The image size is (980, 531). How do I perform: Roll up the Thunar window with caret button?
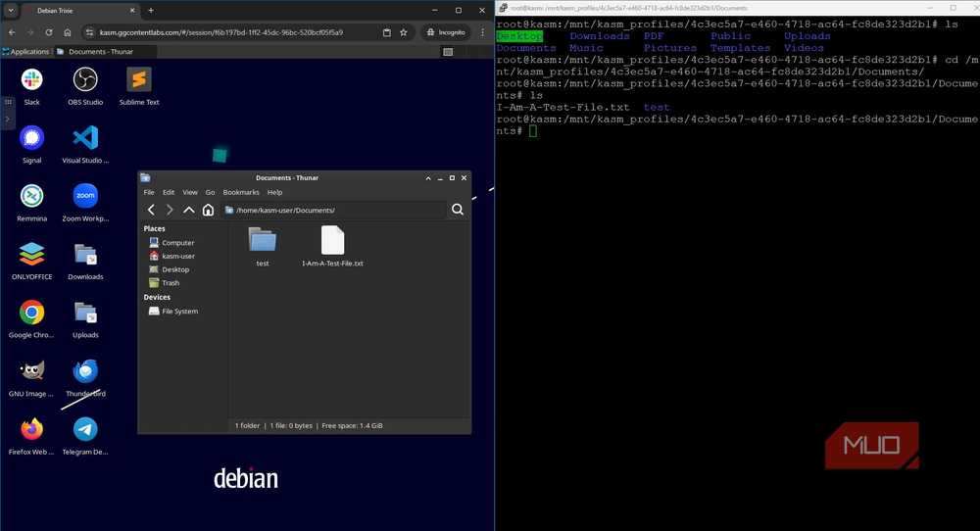pos(428,178)
